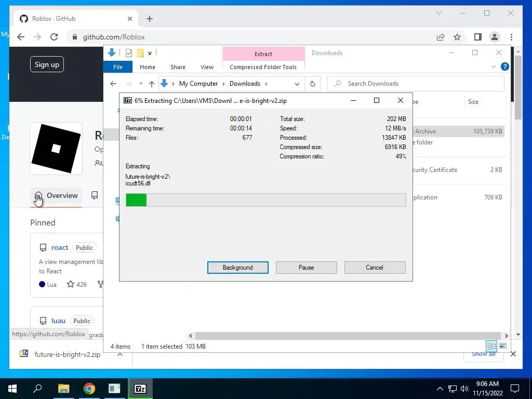Open recent locations dropdown in Explorer
Screen dimensions: 532x399
pyautogui.click(x=141, y=84)
